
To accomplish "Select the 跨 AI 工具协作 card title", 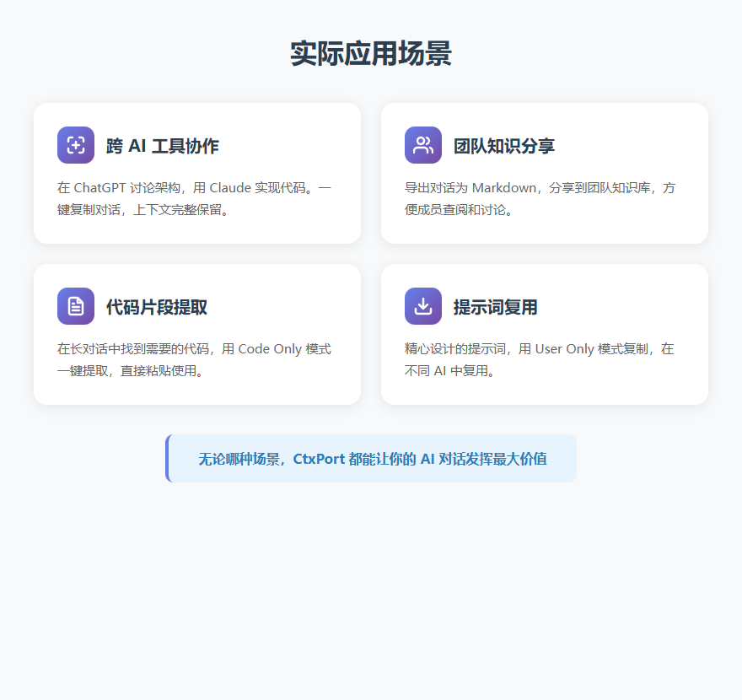I will 163,146.
